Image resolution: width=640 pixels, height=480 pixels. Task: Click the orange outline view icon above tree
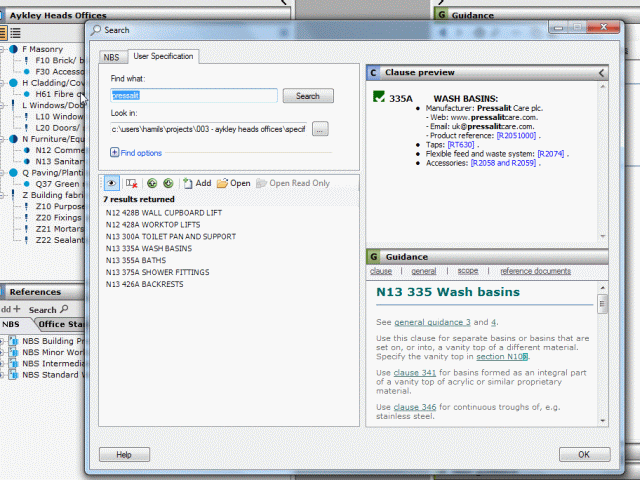point(3,33)
